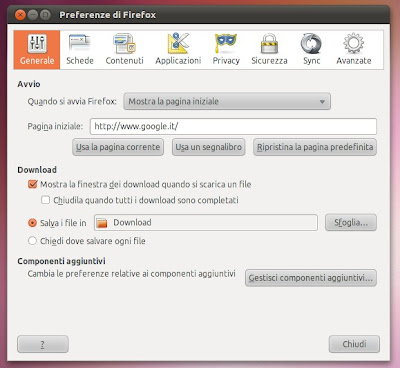This screenshot has width=400, height=368.
Task: Click 'Cambia le preferenze relative ai componenti' text
Action: 132,274
